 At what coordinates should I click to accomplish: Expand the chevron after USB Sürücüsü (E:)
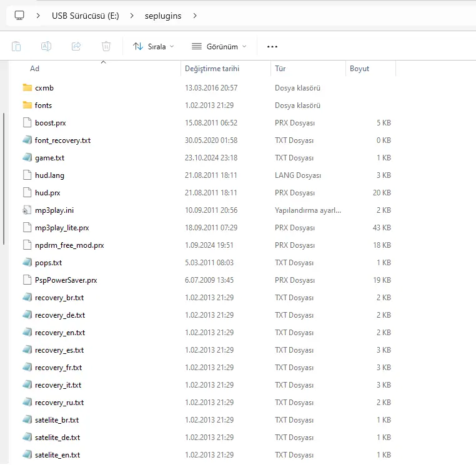click(132, 16)
